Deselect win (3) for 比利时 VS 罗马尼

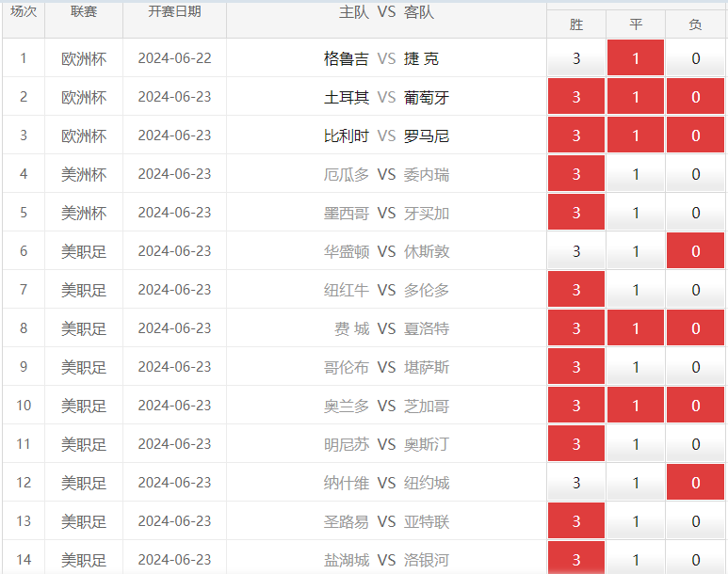576,136
